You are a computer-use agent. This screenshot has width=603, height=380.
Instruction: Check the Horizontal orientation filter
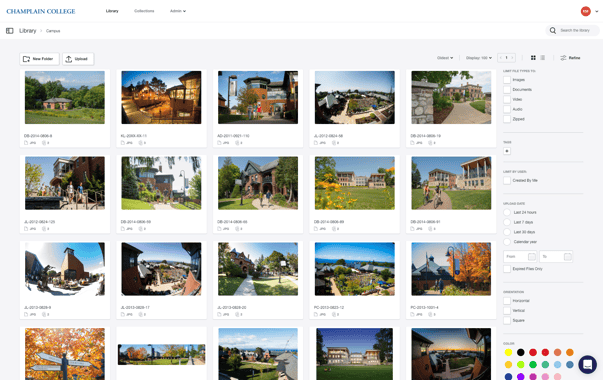point(507,301)
